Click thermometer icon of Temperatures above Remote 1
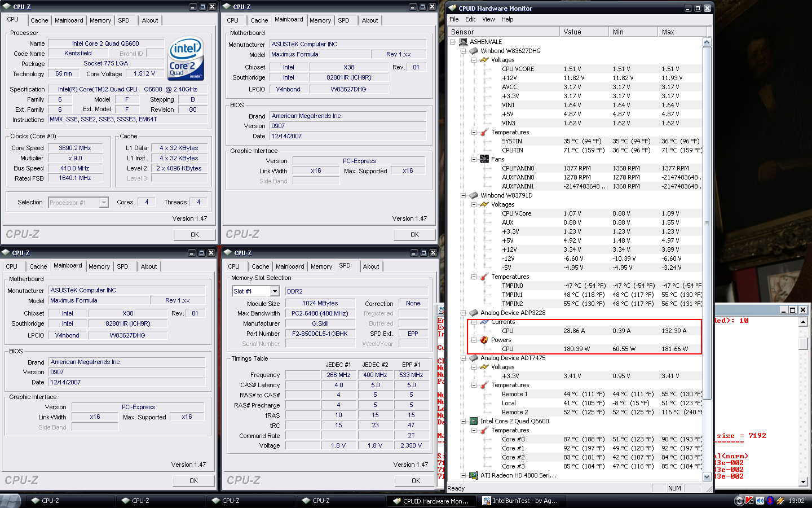This screenshot has width=812, height=508. coord(484,385)
